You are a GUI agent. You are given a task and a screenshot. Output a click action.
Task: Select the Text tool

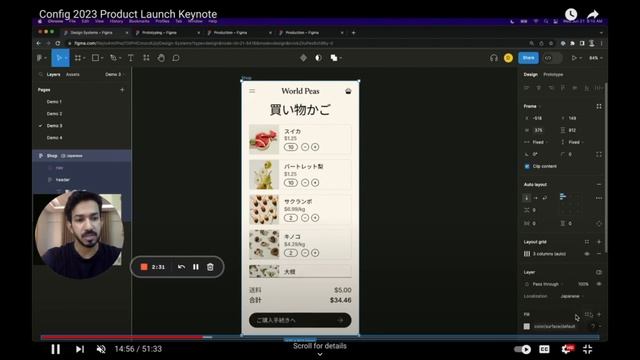[131, 58]
